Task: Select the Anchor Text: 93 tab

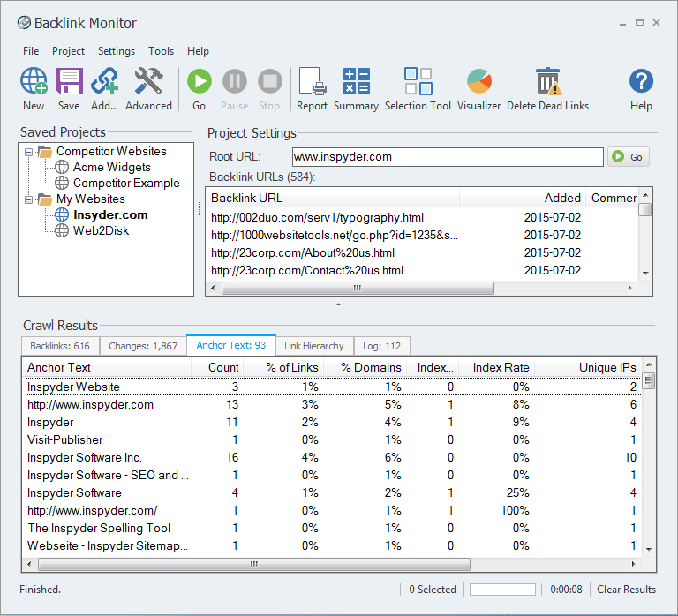Action: tap(231, 345)
